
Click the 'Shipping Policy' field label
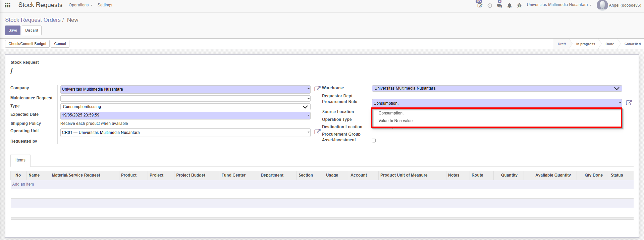coord(26,124)
